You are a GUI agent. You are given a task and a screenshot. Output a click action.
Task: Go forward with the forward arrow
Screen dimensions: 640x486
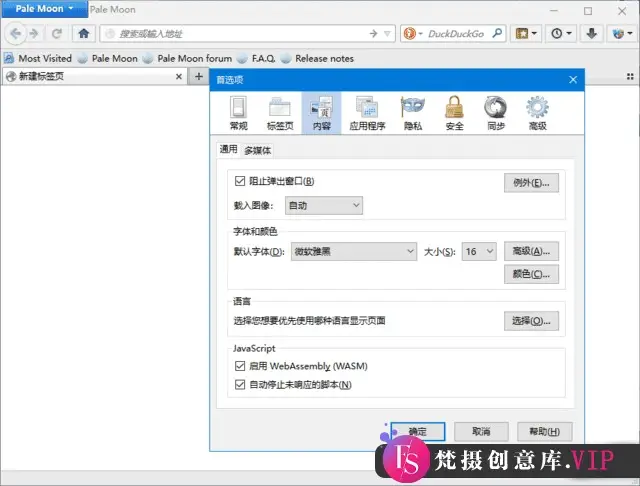(x=34, y=33)
